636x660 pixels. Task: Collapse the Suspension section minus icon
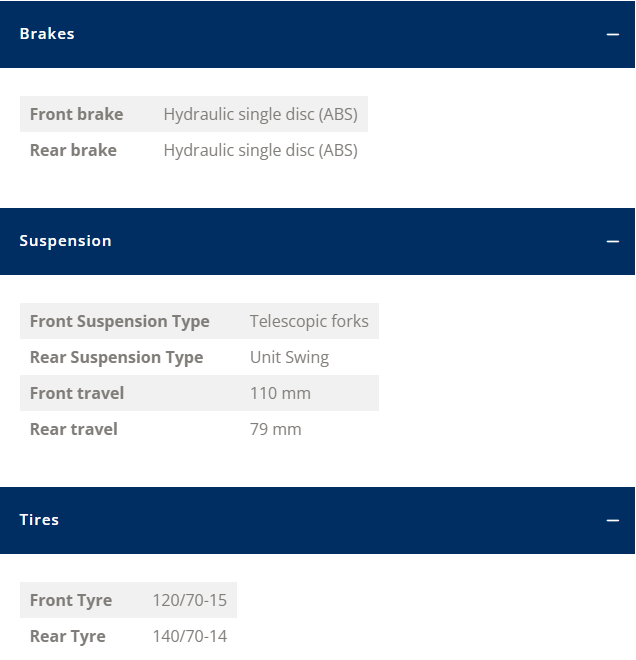tap(612, 241)
